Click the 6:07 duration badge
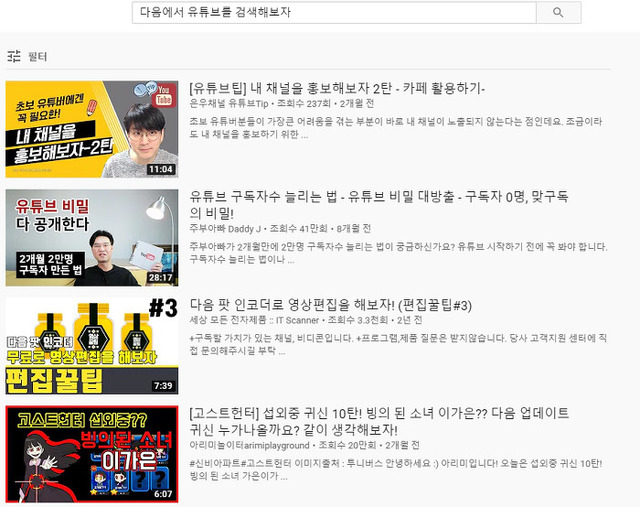The width and height of the screenshot is (640, 507). (163, 494)
